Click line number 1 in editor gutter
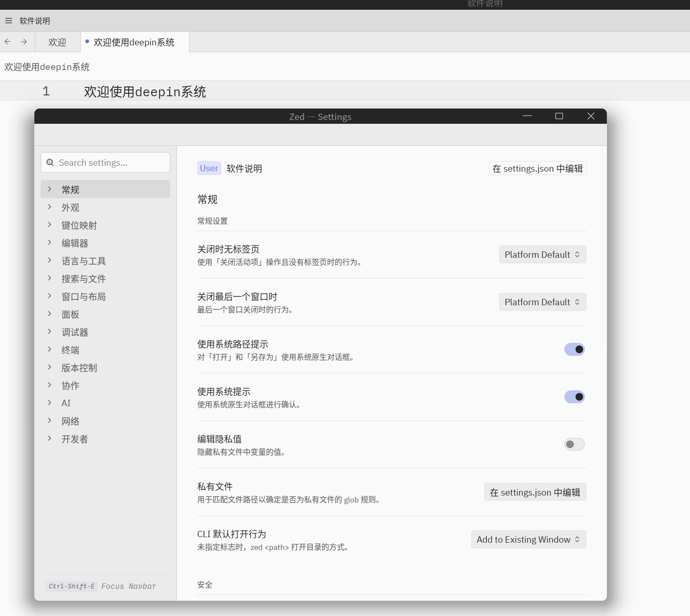The height and width of the screenshot is (616, 690). click(46, 91)
